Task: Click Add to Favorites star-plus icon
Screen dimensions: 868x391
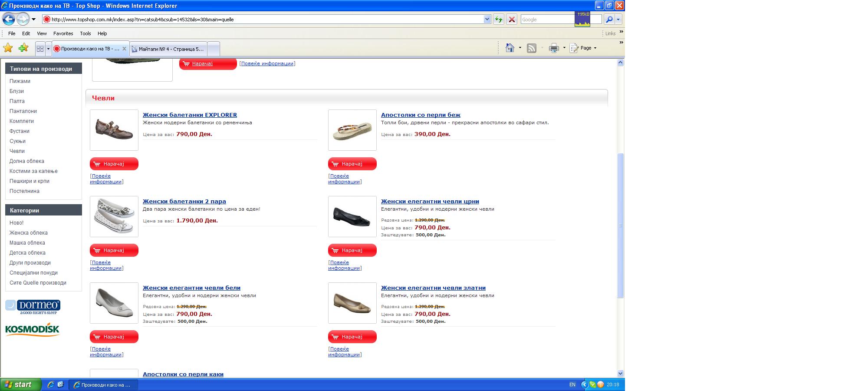Action: [x=23, y=48]
